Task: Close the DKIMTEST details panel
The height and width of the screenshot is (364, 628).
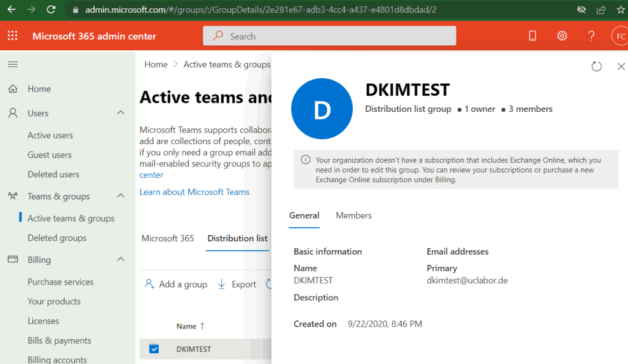Action: [x=621, y=66]
